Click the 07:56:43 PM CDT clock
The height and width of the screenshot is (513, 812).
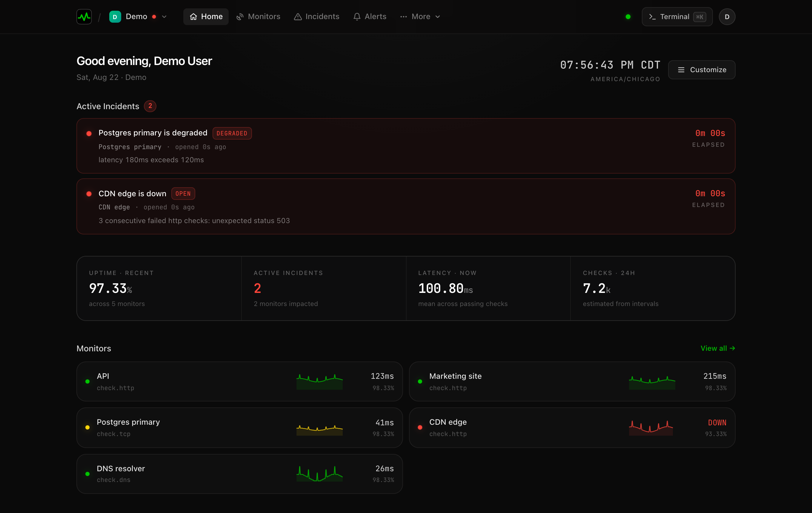[610, 65]
